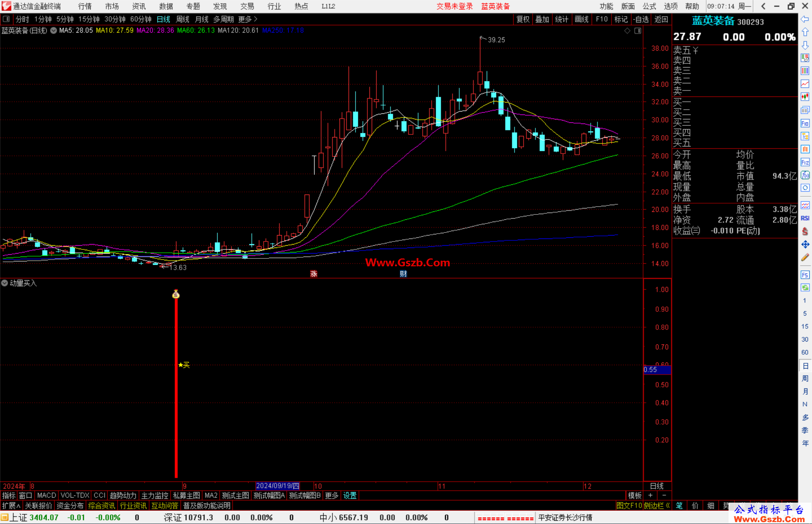
Task: Switch to 60分钟 period
Action: pos(141,19)
